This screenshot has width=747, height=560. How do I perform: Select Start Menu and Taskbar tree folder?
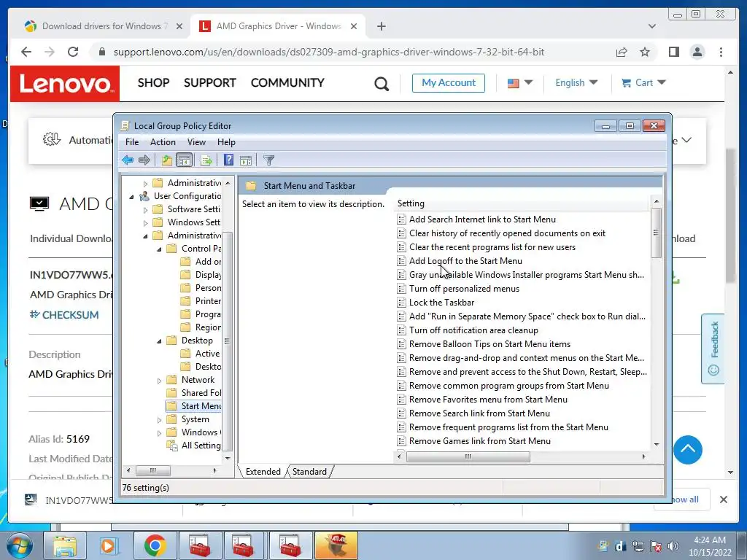194,406
